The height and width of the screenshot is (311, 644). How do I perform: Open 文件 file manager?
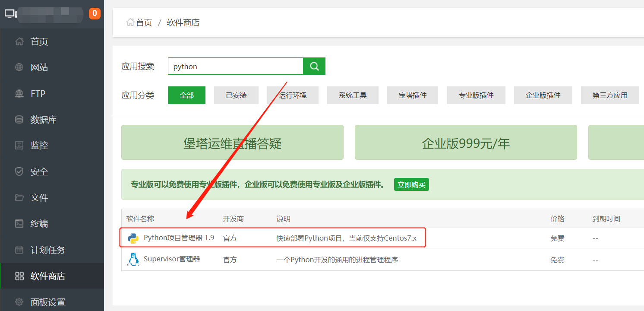point(39,198)
